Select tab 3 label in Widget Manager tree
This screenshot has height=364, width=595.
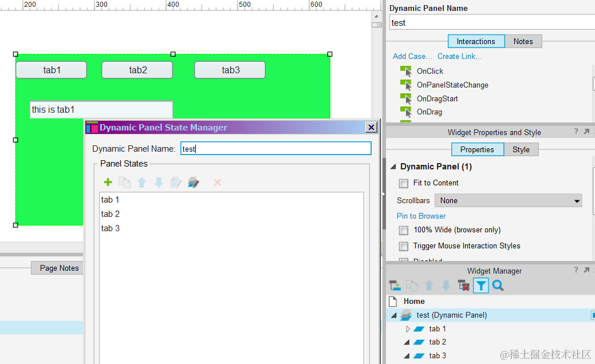[x=438, y=355]
